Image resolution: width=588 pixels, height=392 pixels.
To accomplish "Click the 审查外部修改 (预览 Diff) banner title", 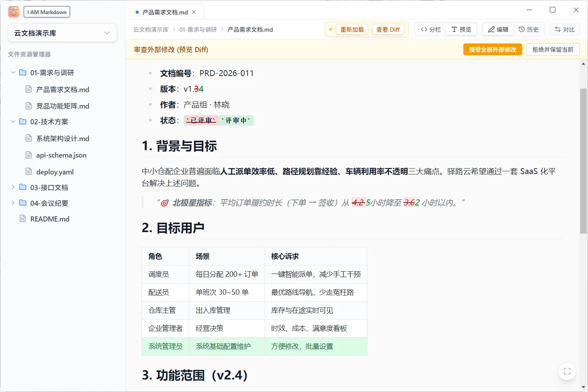I will click(171, 49).
